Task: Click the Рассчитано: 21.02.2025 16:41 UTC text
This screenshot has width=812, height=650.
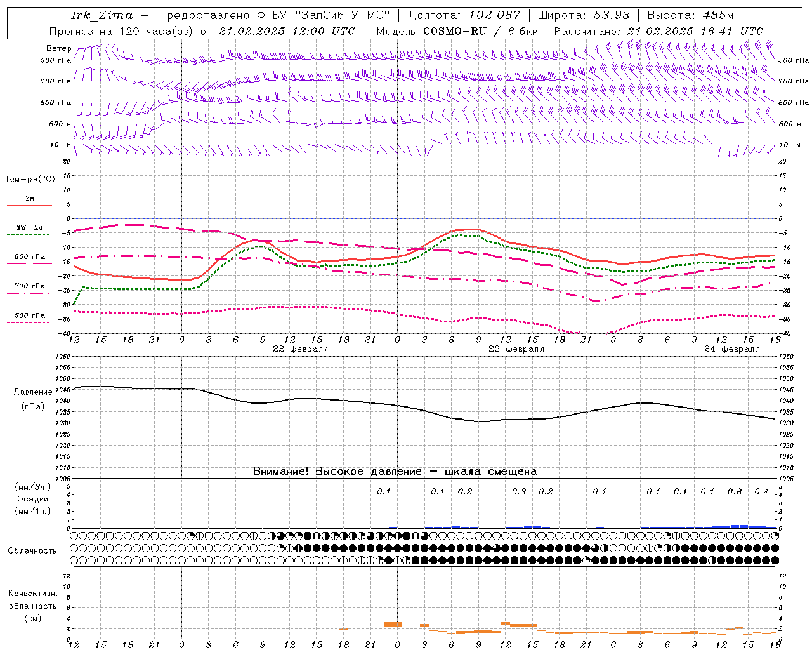Action: [658, 31]
